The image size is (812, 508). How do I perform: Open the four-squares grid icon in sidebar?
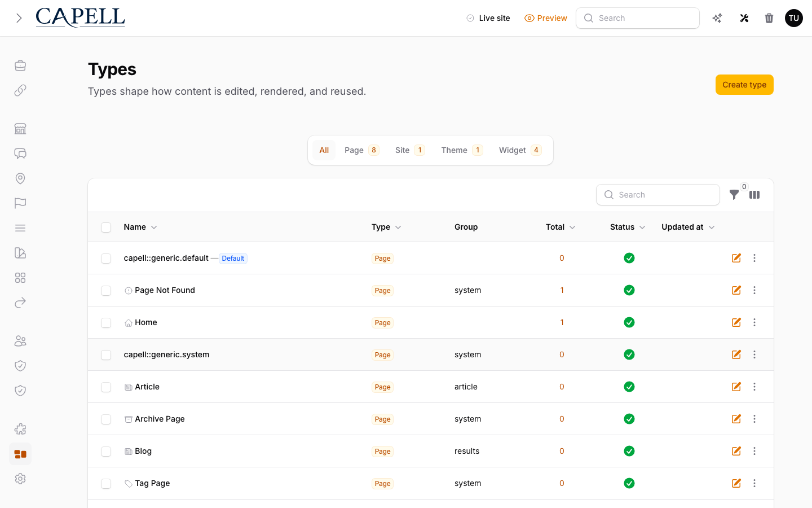[x=20, y=278]
